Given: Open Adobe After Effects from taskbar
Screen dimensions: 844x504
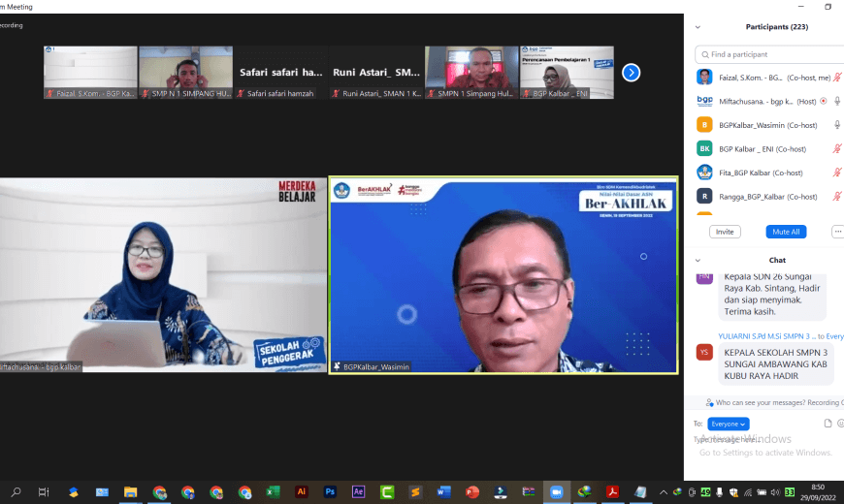Looking at the screenshot, I should tap(358, 492).
